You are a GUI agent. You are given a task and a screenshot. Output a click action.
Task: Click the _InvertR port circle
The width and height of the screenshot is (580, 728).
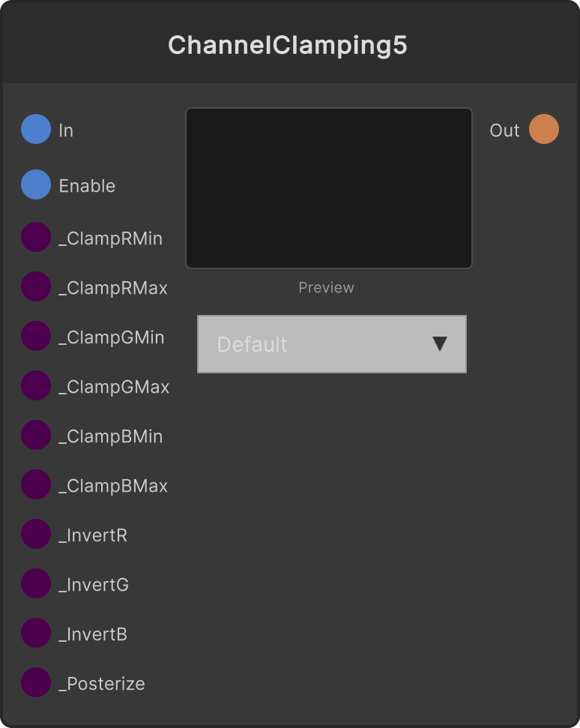(36, 534)
